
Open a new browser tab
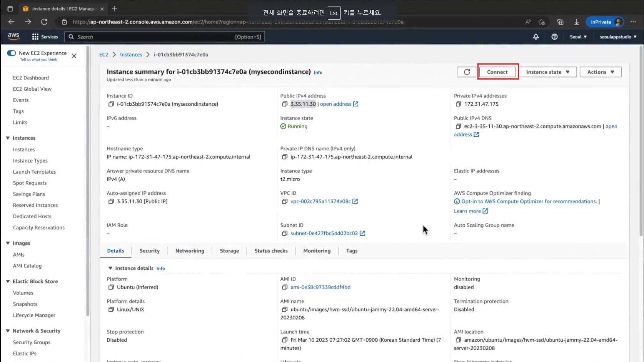[114, 8]
